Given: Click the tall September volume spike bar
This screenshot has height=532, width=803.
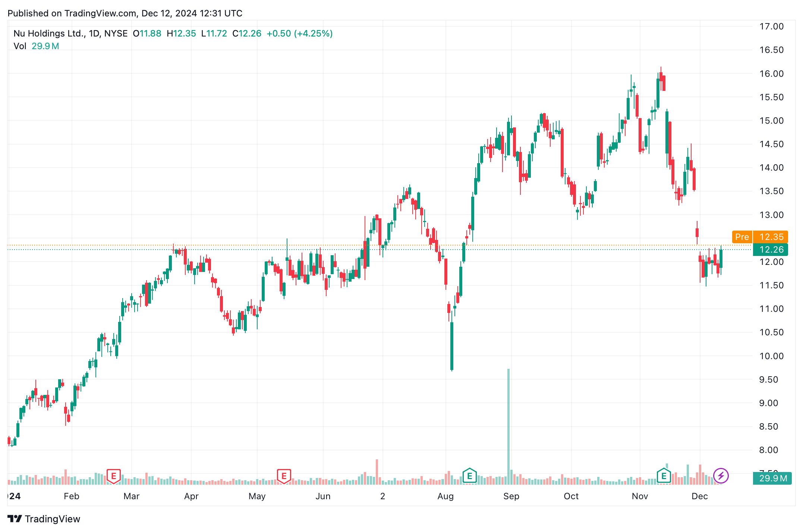Looking at the screenshot, I should [x=508, y=427].
